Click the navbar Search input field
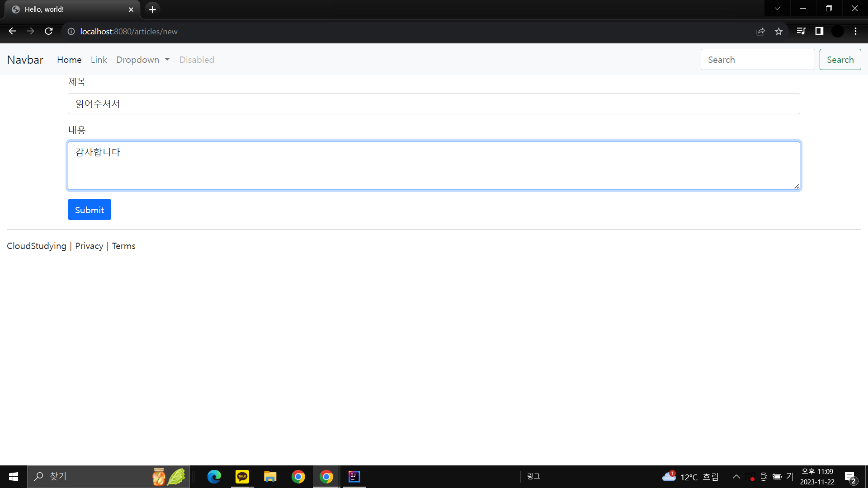This screenshot has height=488, width=868. (x=757, y=60)
